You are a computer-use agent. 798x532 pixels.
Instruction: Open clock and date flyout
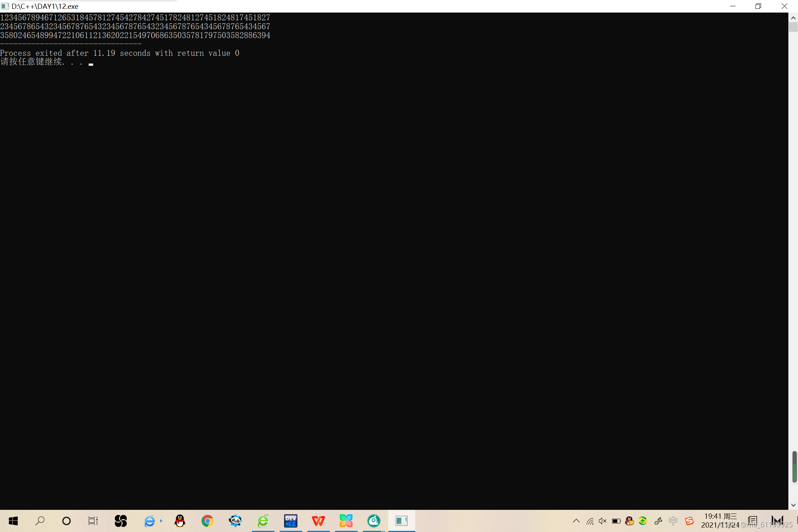(720, 521)
